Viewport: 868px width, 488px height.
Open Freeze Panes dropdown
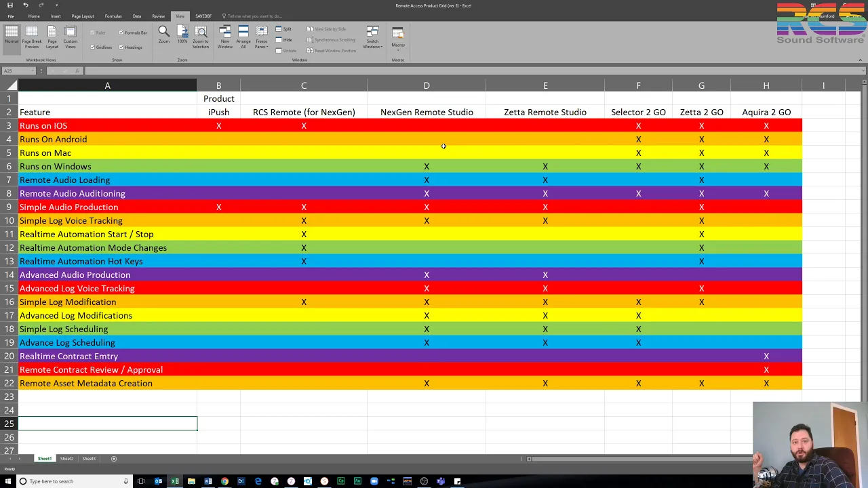pyautogui.click(x=261, y=37)
